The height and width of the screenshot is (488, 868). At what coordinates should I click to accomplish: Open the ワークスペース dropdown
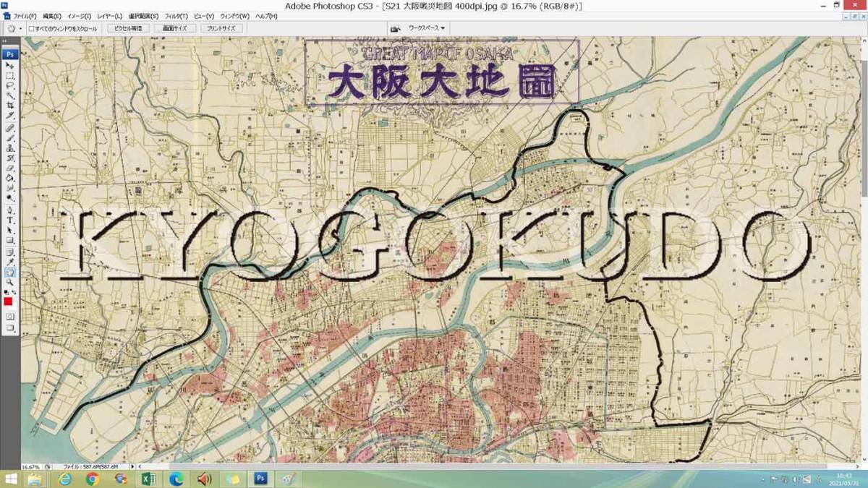point(427,29)
